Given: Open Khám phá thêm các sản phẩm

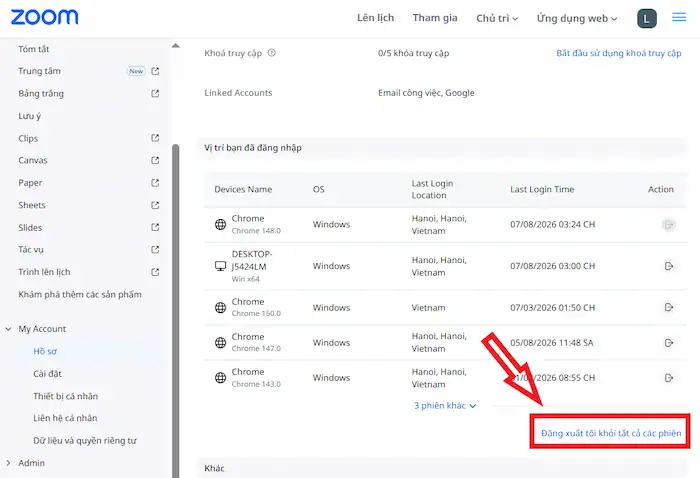Looking at the screenshot, I should click(x=80, y=295).
